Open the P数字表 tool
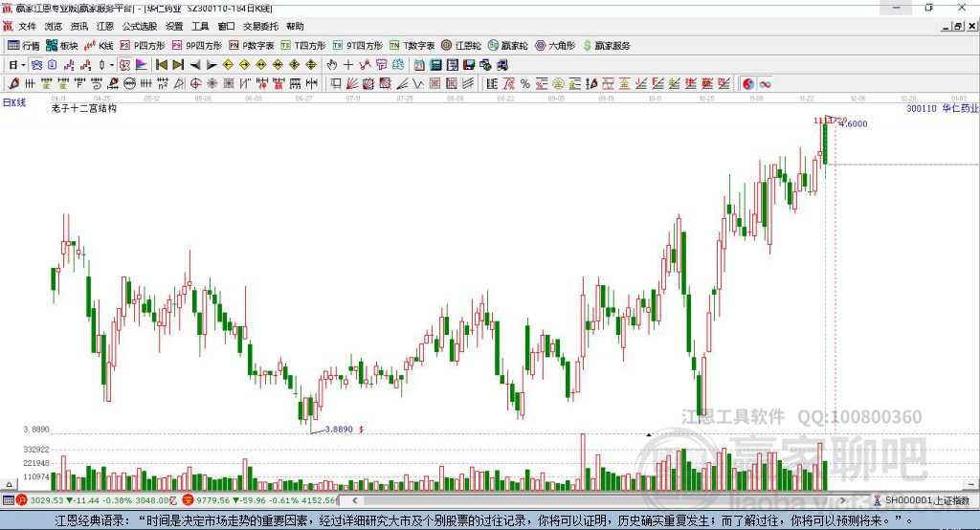Screen dimensions: 980x530 tap(252, 46)
